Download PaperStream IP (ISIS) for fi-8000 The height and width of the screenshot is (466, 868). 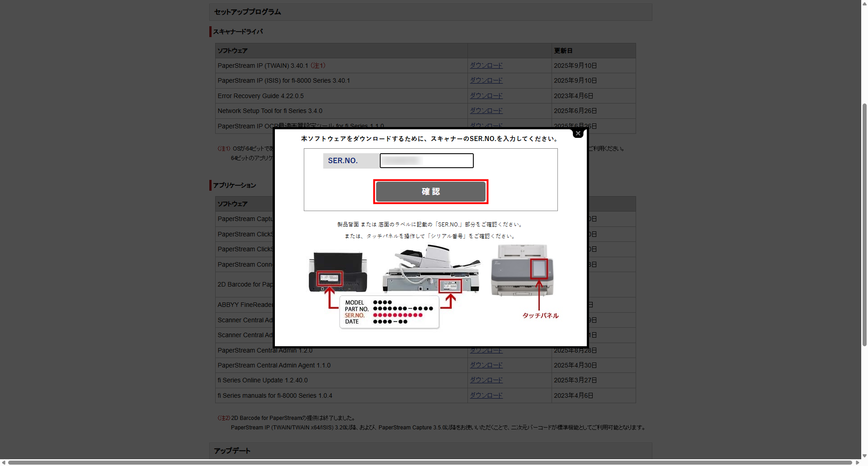486,80
